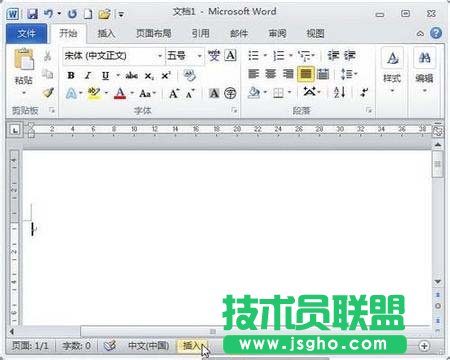Toggle Italic formatting
450x360 pixels.
[88, 76]
